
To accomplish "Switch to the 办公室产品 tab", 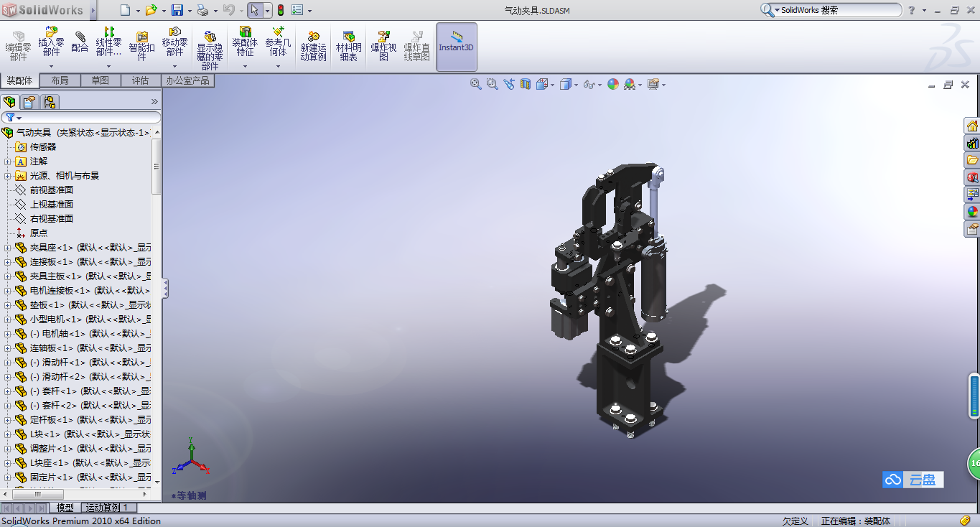I will (188, 80).
